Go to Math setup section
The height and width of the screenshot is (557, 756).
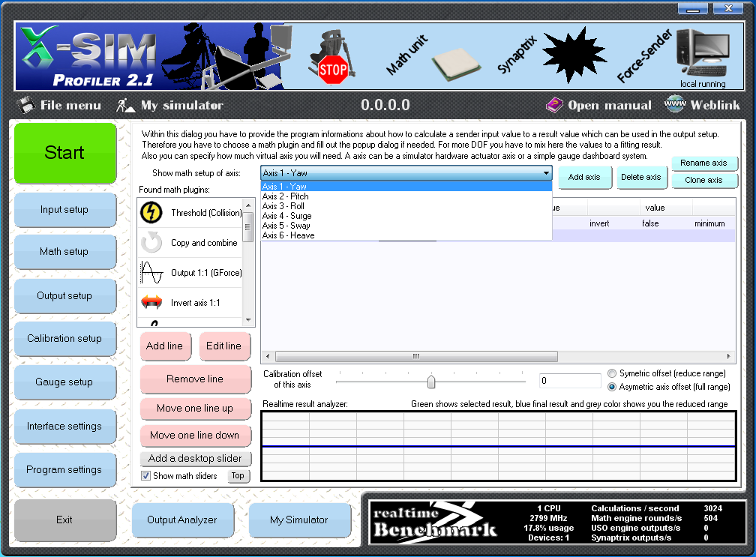[65, 252]
